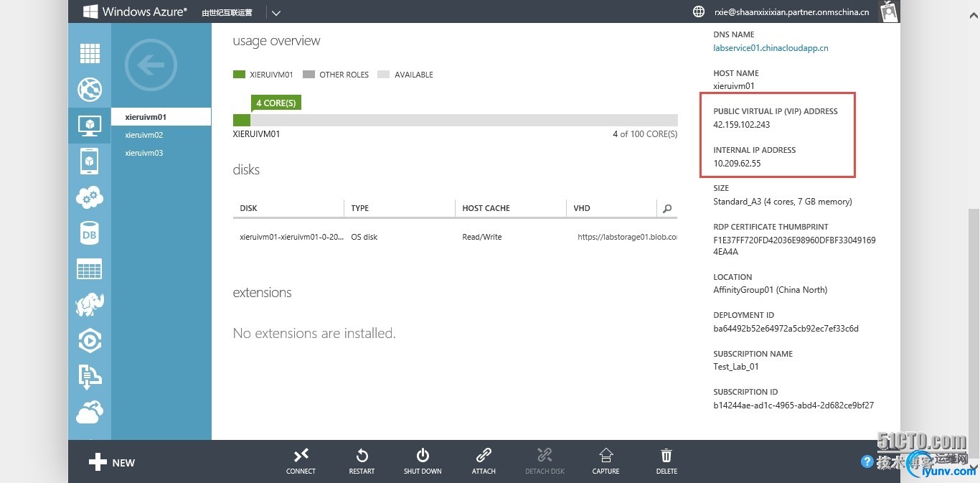Open the account email in the header
Viewport: 980px width, 483px height.
pyautogui.click(x=790, y=11)
